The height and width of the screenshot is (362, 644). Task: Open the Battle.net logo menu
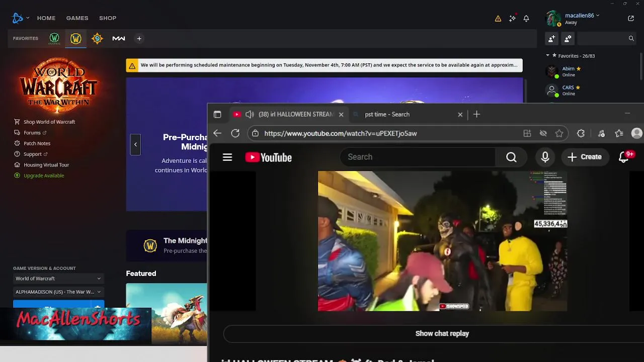pyautogui.click(x=18, y=18)
